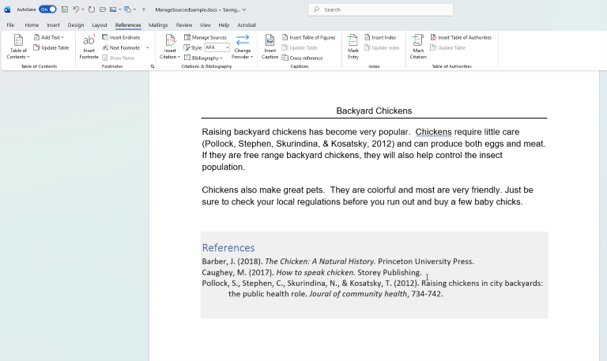Switch to the Mailings tab
607x361 pixels.
[158, 25]
